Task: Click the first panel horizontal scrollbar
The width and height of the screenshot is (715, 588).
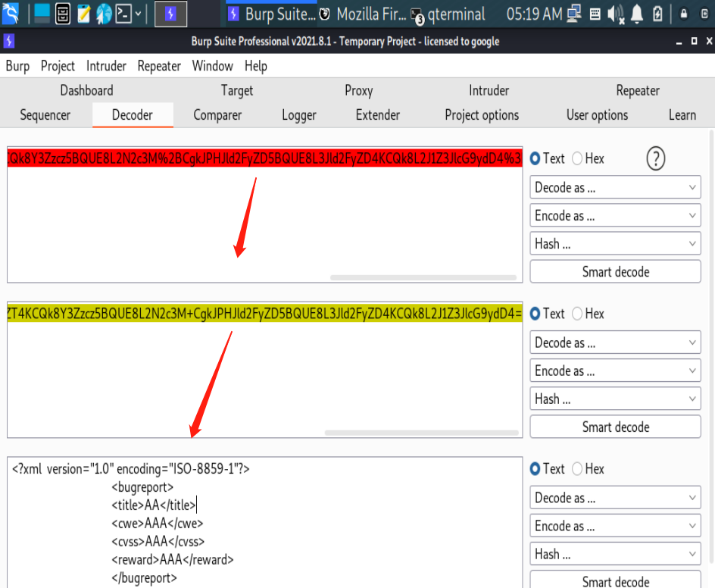Action: coord(423,277)
